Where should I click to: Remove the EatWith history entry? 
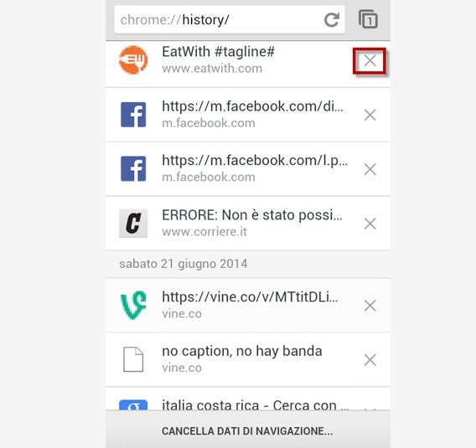(370, 60)
